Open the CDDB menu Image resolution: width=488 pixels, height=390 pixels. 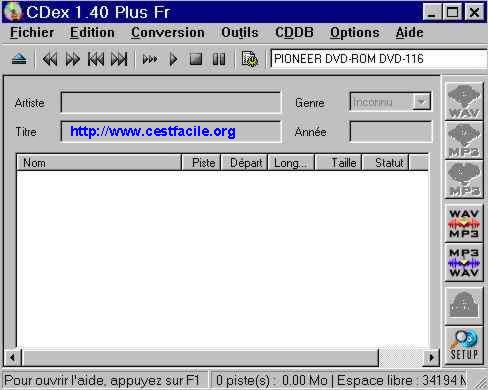pos(294,33)
